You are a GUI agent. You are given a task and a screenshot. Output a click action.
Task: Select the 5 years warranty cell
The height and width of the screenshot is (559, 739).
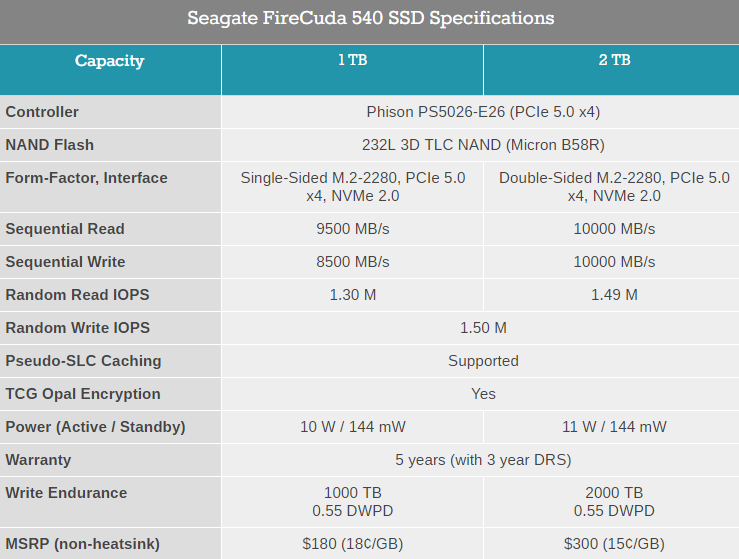[483, 460]
